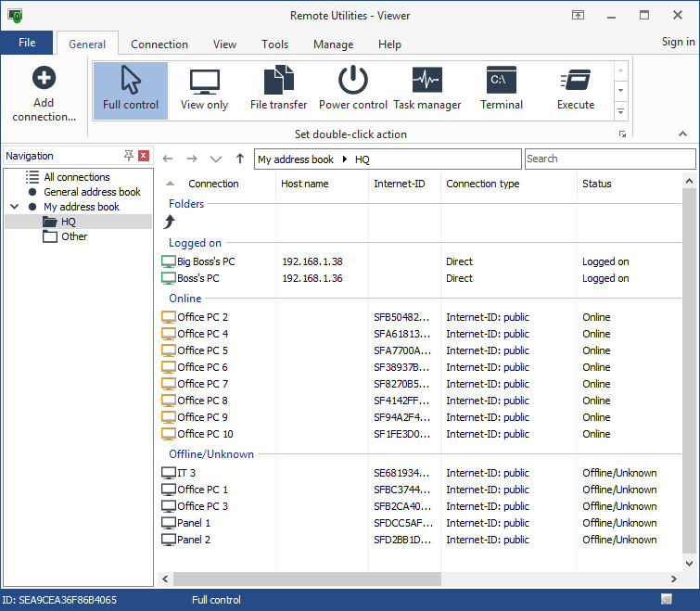Move the mode gallery down one row

click(620, 91)
